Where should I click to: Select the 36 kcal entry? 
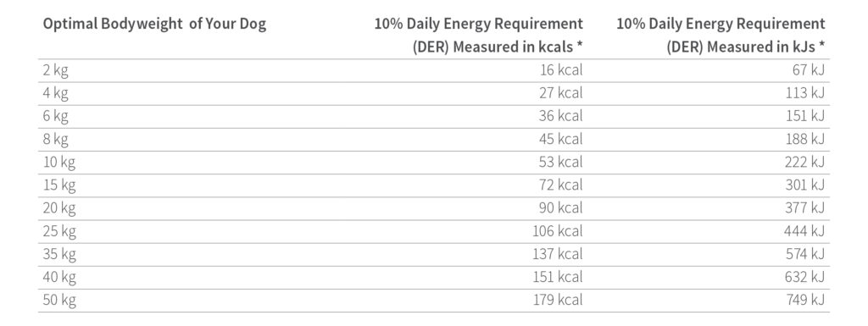[x=561, y=116]
